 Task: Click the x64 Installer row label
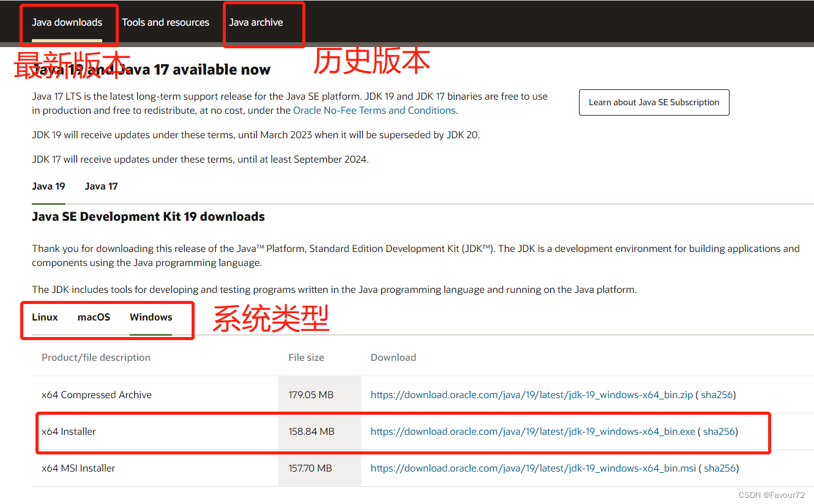(x=69, y=431)
